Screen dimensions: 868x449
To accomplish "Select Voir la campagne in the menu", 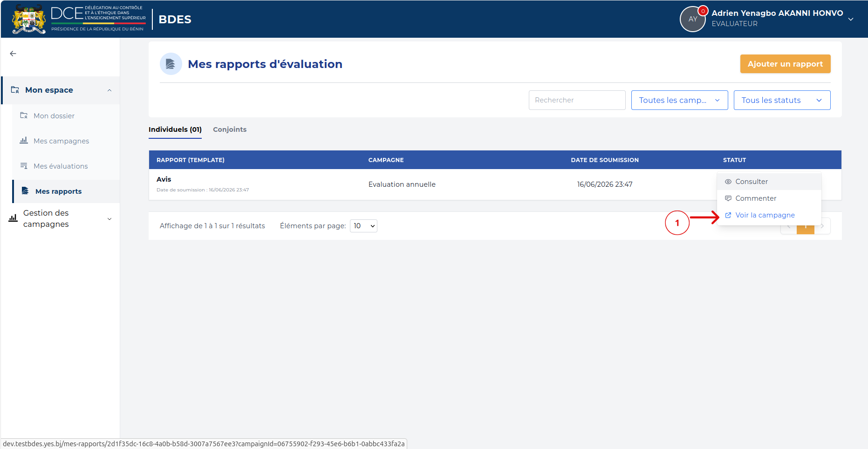I will (x=769, y=215).
